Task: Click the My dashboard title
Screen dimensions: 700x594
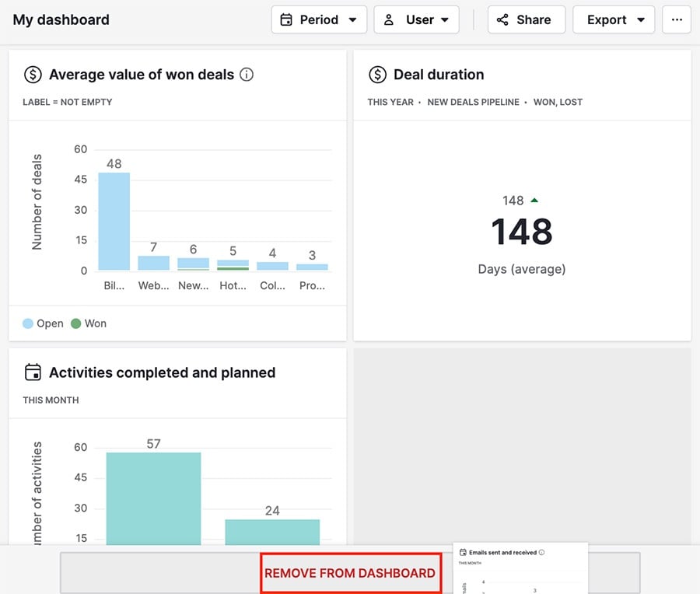Action: point(61,20)
